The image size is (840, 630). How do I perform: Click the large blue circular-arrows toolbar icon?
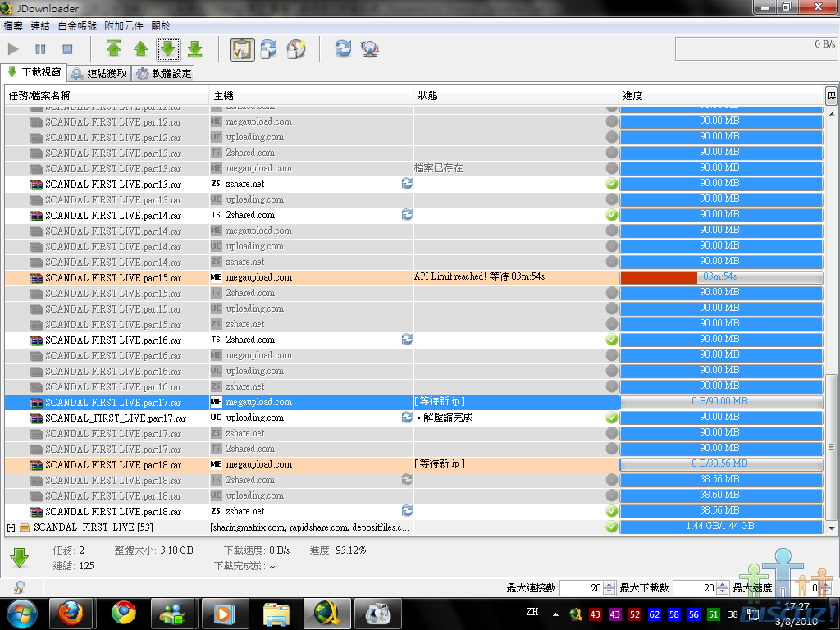343,48
